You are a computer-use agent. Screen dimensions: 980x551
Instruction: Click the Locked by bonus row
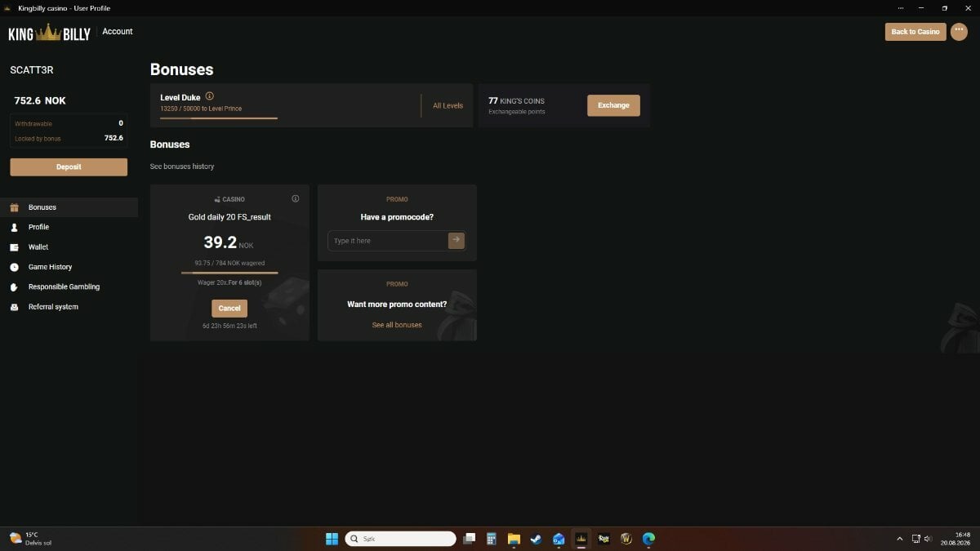click(x=69, y=138)
